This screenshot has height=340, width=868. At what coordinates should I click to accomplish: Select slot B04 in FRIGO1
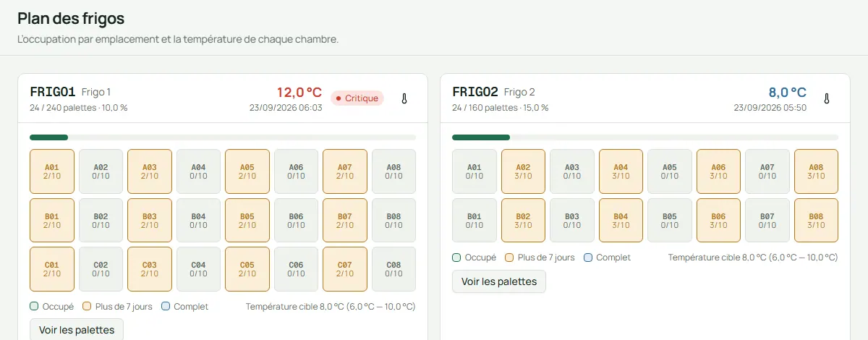198,221
